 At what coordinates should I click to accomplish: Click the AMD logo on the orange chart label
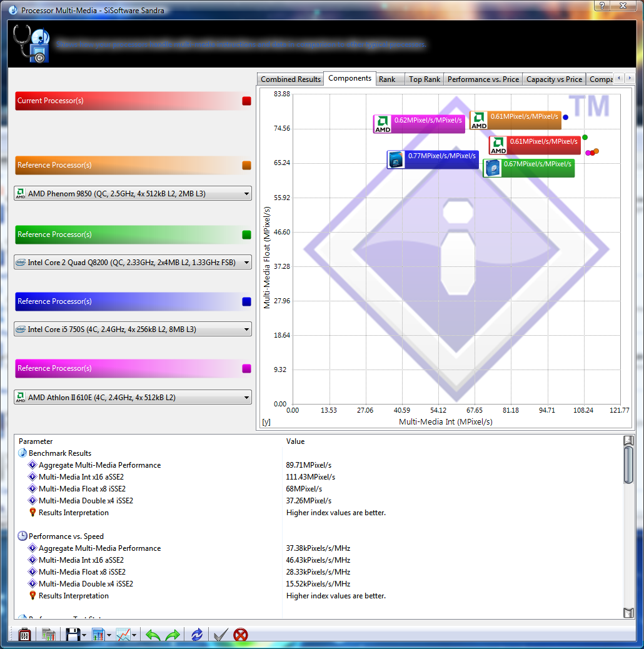[x=479, y=120]
